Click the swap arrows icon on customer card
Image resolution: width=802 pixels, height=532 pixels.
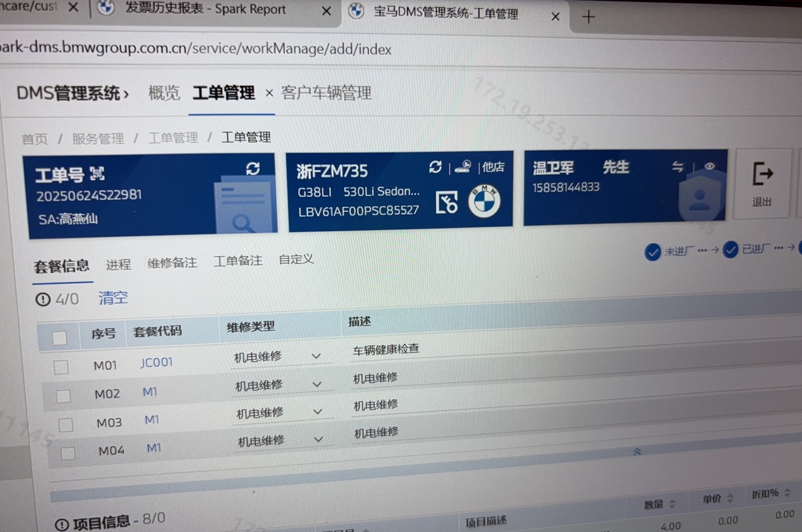point(678,167)
